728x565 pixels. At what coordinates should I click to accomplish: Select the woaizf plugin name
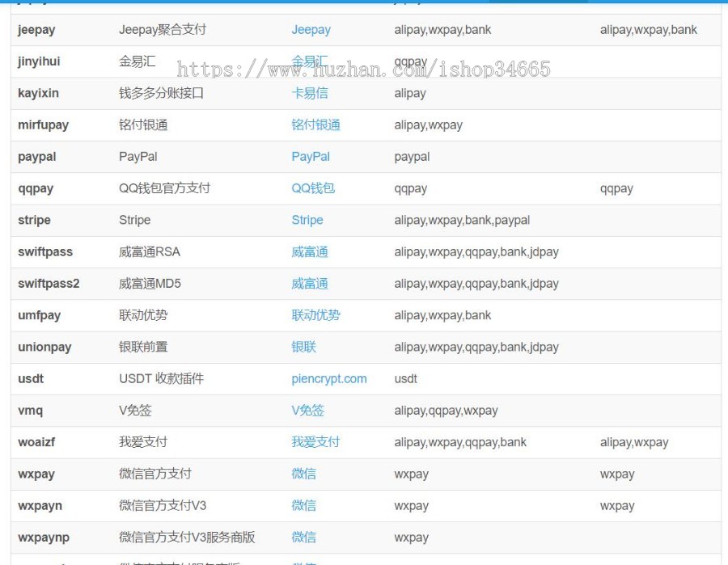point(36,442)
